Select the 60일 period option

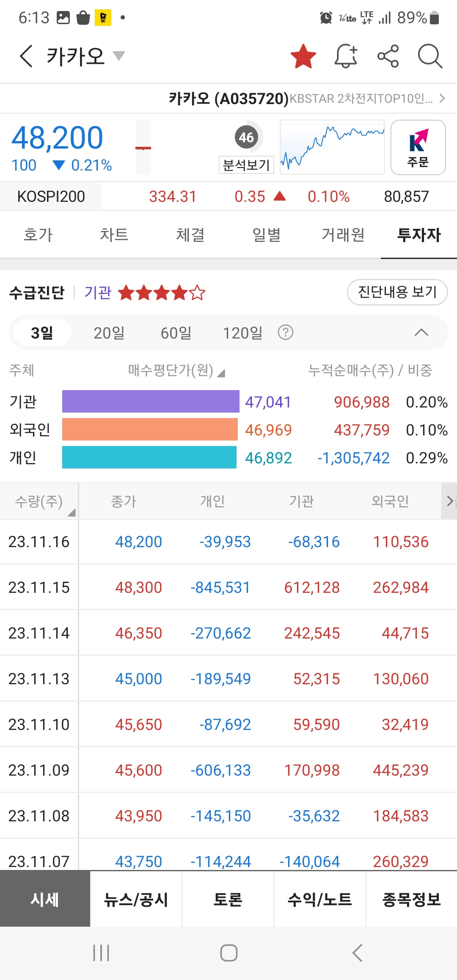coord(176,333)
